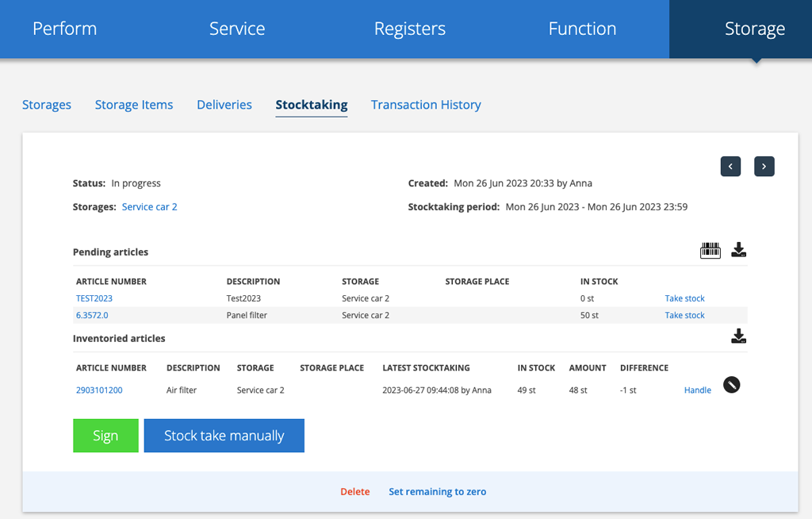Open the Service main menu
The image size is (812, 519).
(237, 29)
